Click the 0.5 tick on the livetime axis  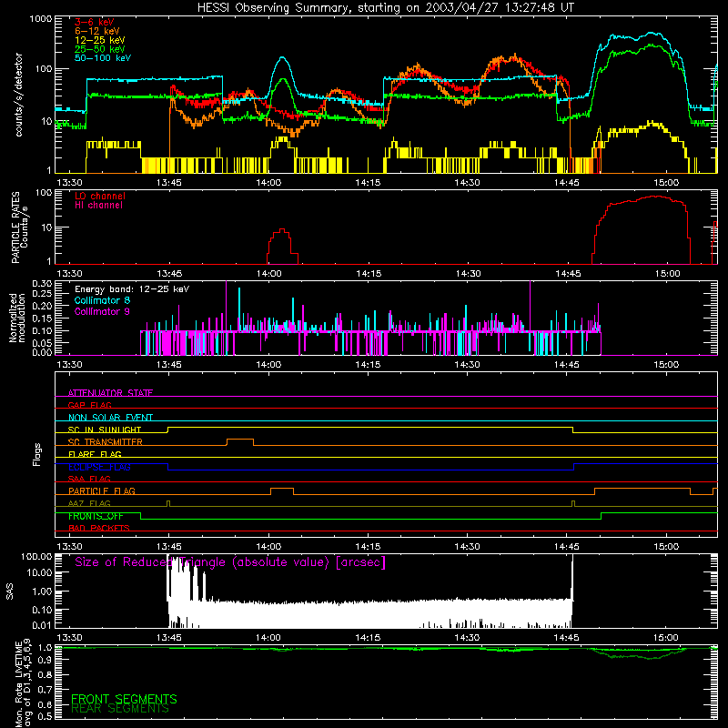click(x=45, y=716)
